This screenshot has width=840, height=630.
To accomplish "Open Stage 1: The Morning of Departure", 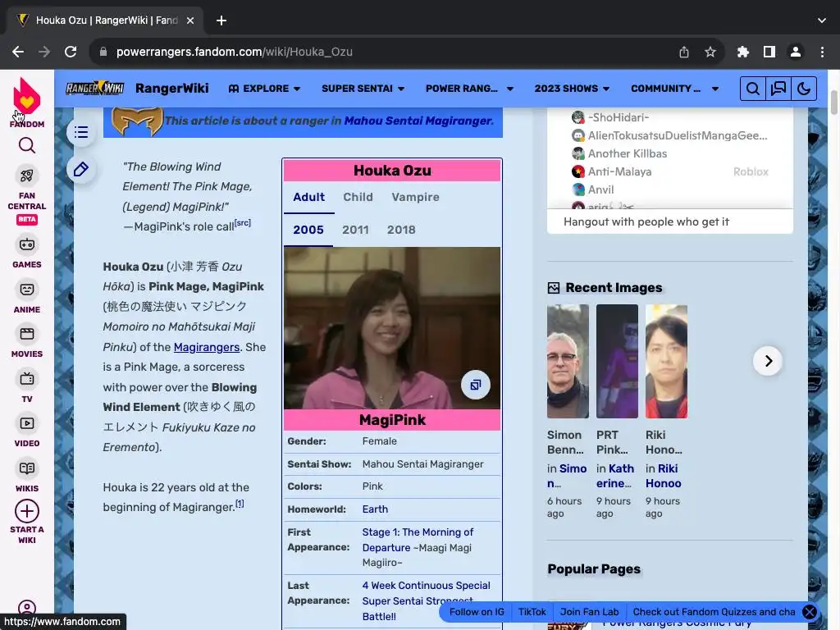I will click(418, 540).
